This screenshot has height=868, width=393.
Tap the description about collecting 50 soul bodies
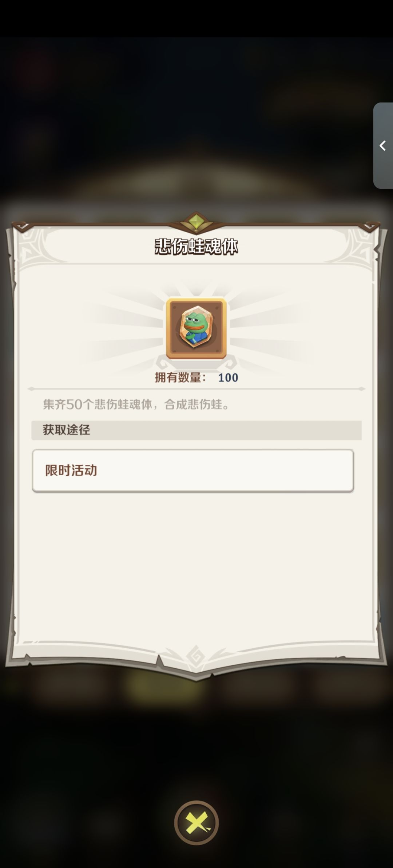point(137,404)
